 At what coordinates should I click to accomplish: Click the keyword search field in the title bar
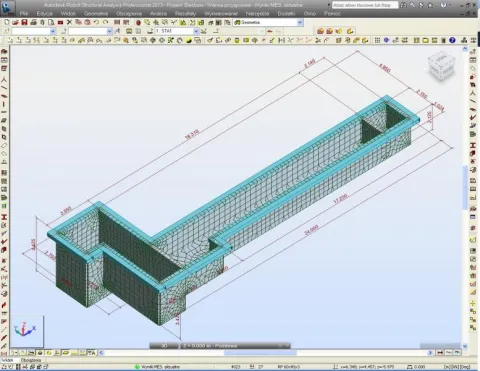(x=365, y=5)
